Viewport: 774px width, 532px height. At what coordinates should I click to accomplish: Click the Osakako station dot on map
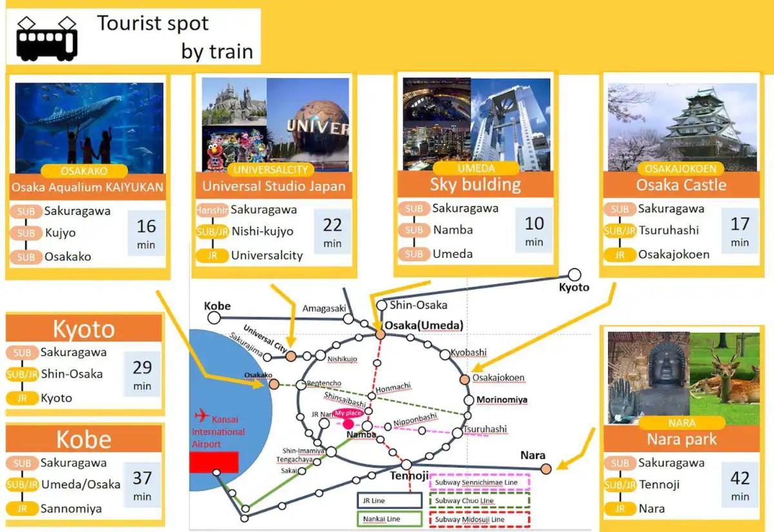(273, 384)
